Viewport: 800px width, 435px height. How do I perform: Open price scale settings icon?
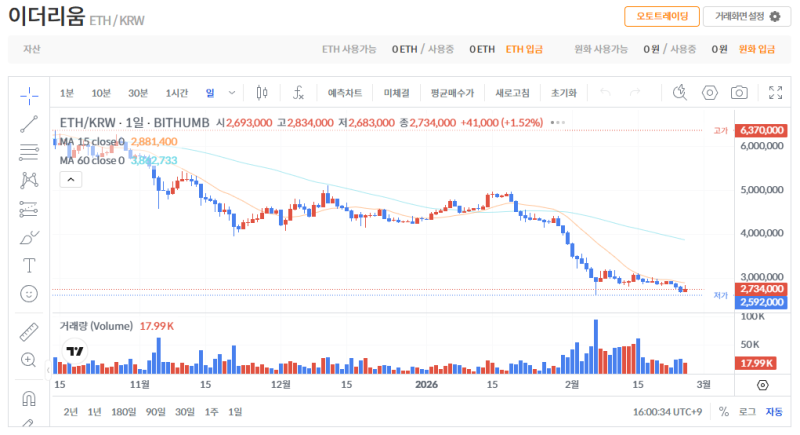coord(763,385)
